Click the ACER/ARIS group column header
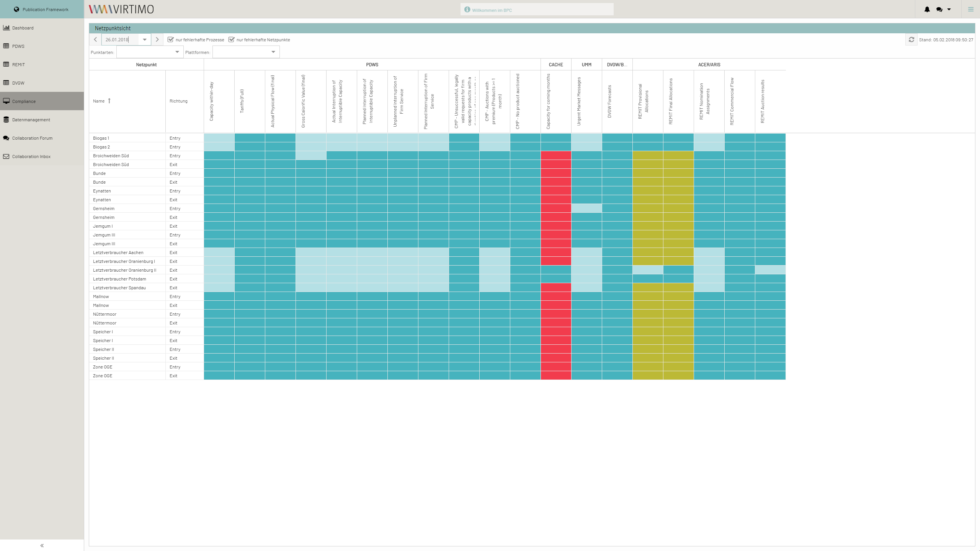Viewport: 980px width, 551px height. click(x=709, y=65)
